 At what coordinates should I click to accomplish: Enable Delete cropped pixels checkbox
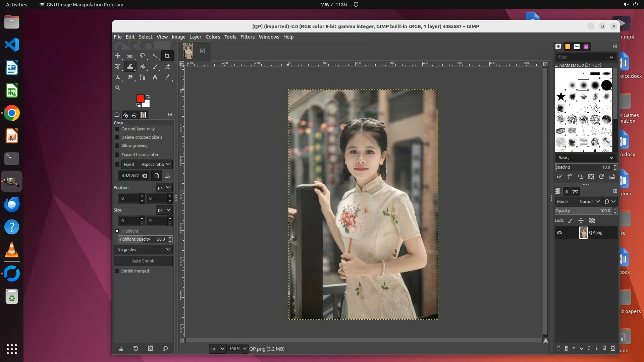click(117, 137)
